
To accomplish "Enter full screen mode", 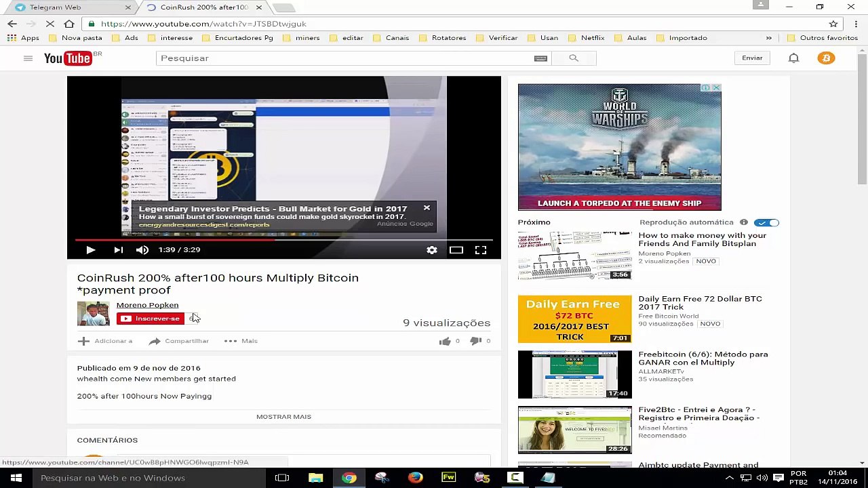I will coord(481,250).
